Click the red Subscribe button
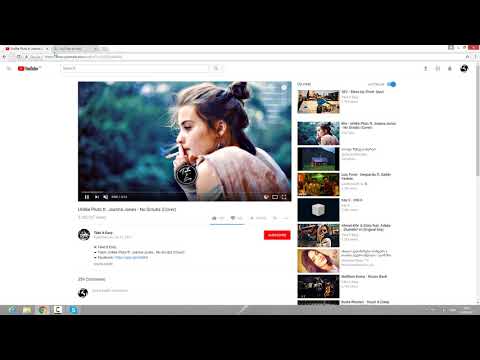The height and width of the screenshot is (360, 480). tap(277, 235)
